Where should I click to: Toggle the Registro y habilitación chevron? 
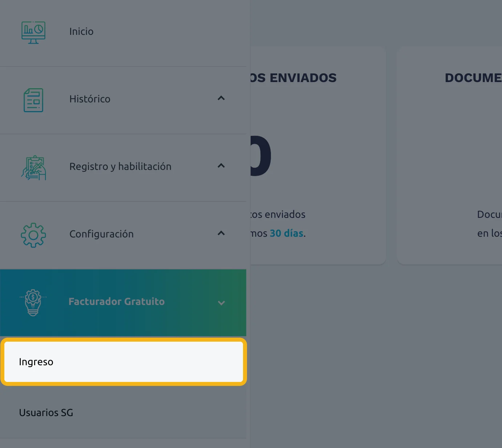click(x=221, y=166)
